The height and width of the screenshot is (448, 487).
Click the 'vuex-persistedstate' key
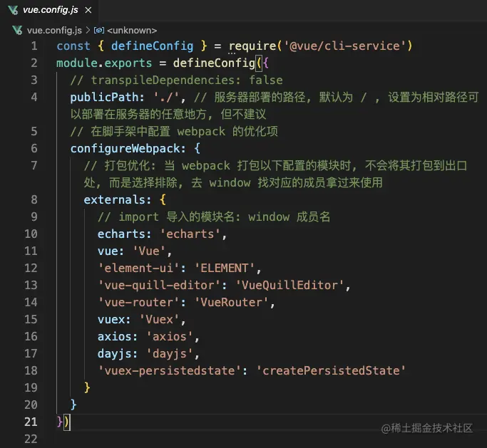click(x=170, y=370)
